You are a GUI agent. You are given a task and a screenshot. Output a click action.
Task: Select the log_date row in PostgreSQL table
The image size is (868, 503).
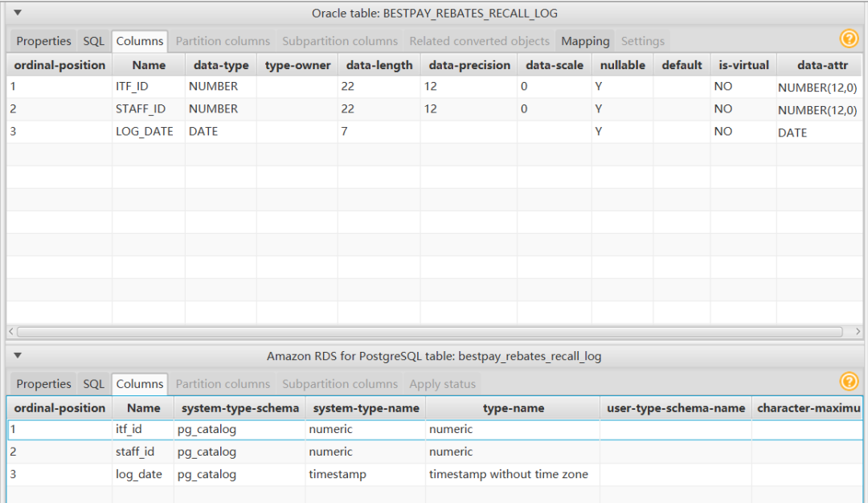click(138, 474)
